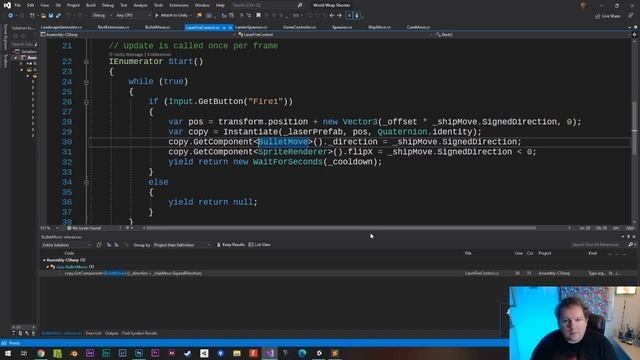
Task: Open the Windows Start menu
Action: tap(8, 353)
